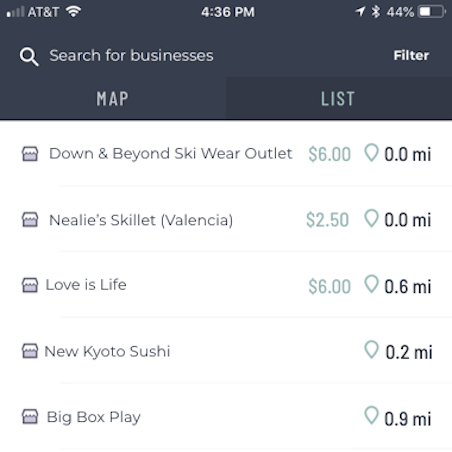The width and height of the screenshot is (452, 452).
Task: Tap the search magnifier icon
Action: (x=29, y=57)
